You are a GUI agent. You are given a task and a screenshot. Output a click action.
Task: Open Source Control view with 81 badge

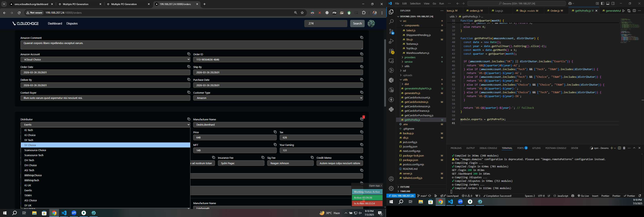(x=391, y=32)
